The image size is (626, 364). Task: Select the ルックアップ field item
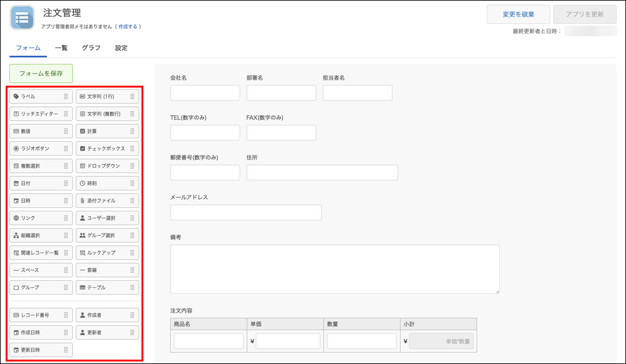(x=108, y=253)
